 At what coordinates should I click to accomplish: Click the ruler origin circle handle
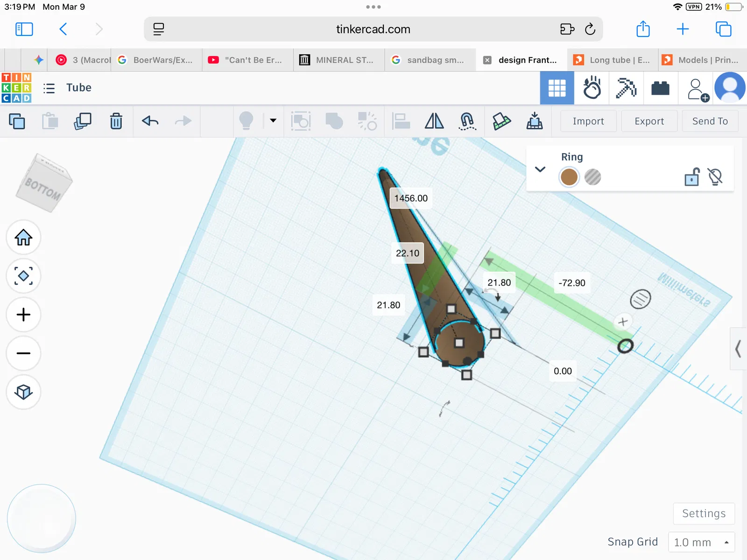pos(625,346)
